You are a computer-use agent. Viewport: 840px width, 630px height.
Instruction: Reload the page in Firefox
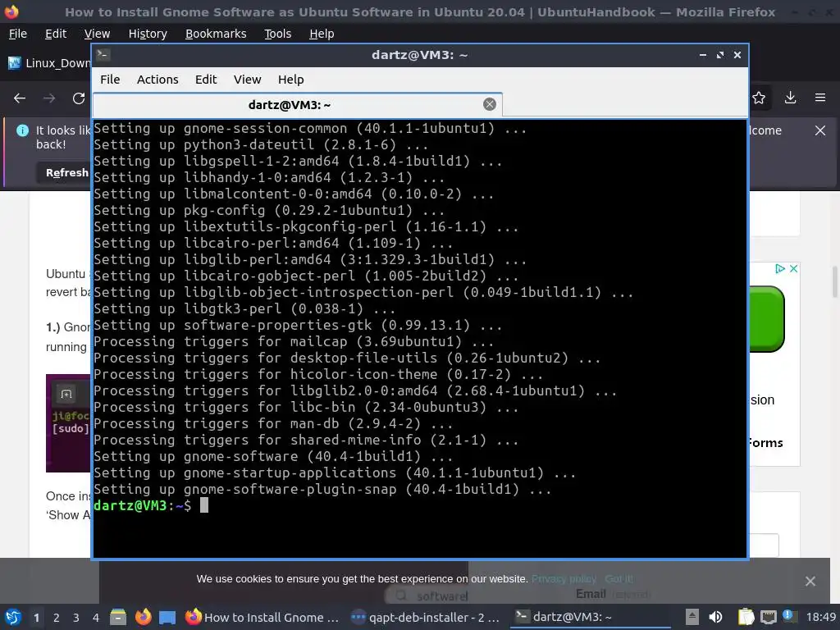pyautogui.click(x=79, y=98)
